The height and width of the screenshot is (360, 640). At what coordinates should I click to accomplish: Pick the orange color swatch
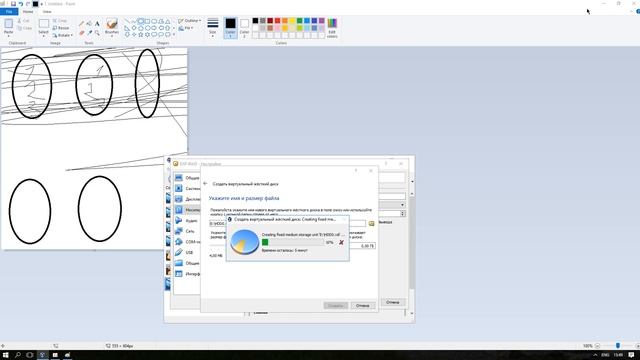pyautogui.click(x=285, y=20)
